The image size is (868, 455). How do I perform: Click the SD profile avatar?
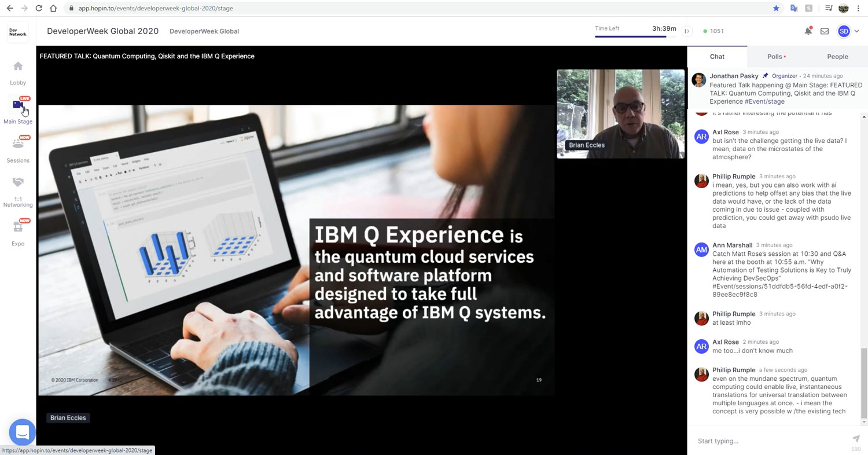[x=844, y=31]
